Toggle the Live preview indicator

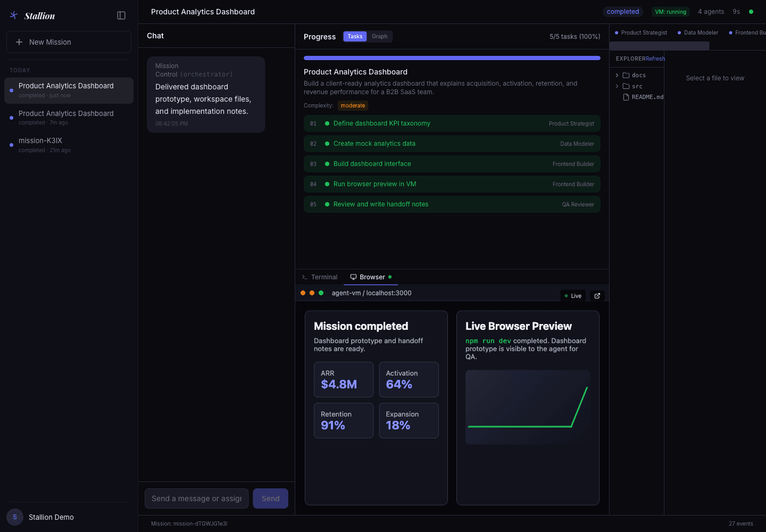tap(573, 296)
